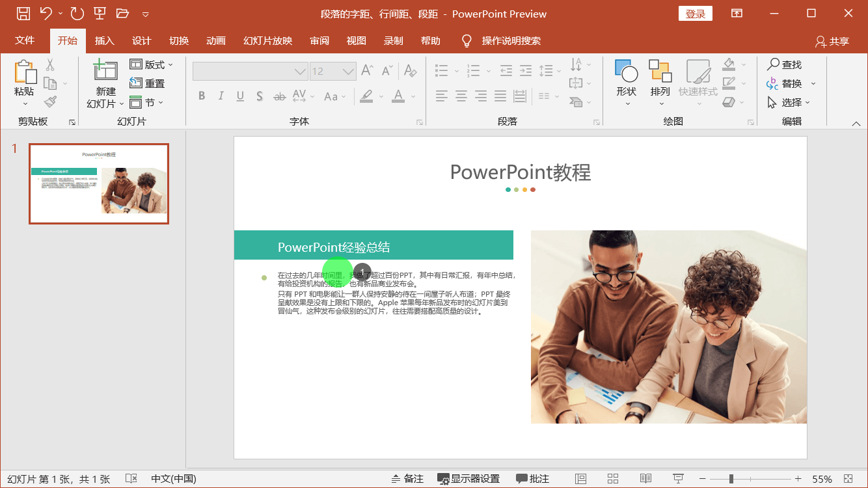Toggle Italic formatting
The width and height of the screenshot is (868, 488).
click(221, 96)
